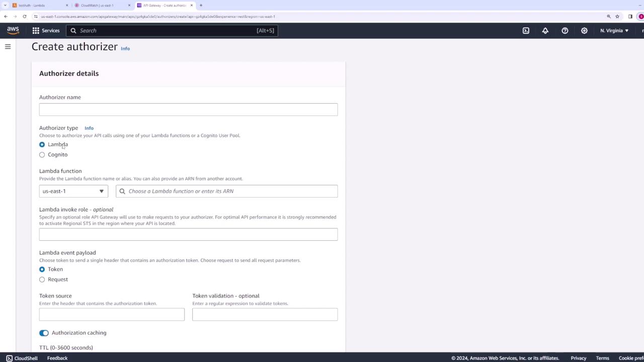Close the CloudWatch tab
644x362 pixels.
click(x=129, y=6)
